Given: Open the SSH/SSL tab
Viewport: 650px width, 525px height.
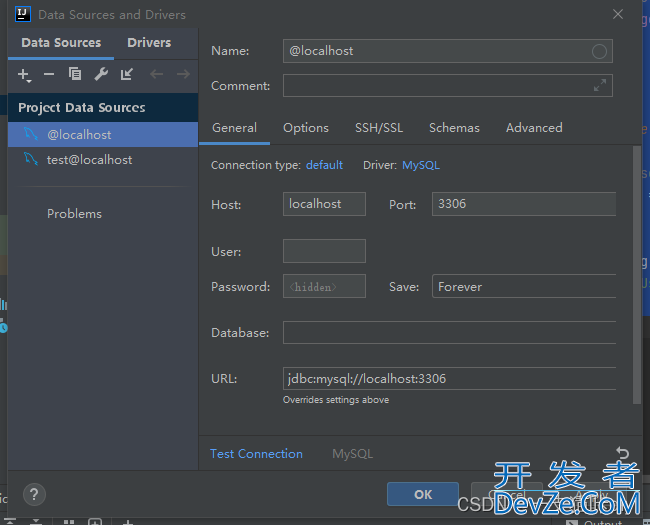Looking at the screenshot, I should (378, 128).
